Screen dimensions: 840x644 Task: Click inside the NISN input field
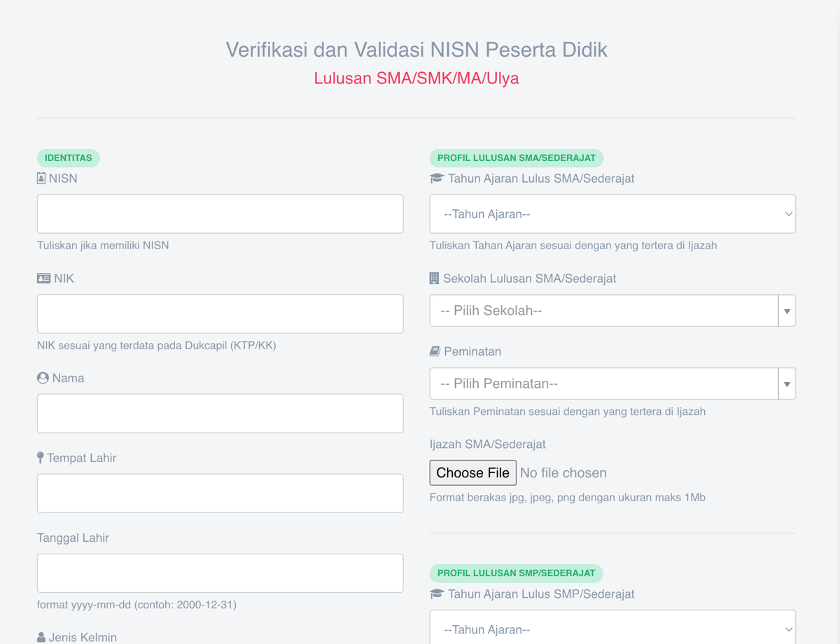[x=220, y=213]
